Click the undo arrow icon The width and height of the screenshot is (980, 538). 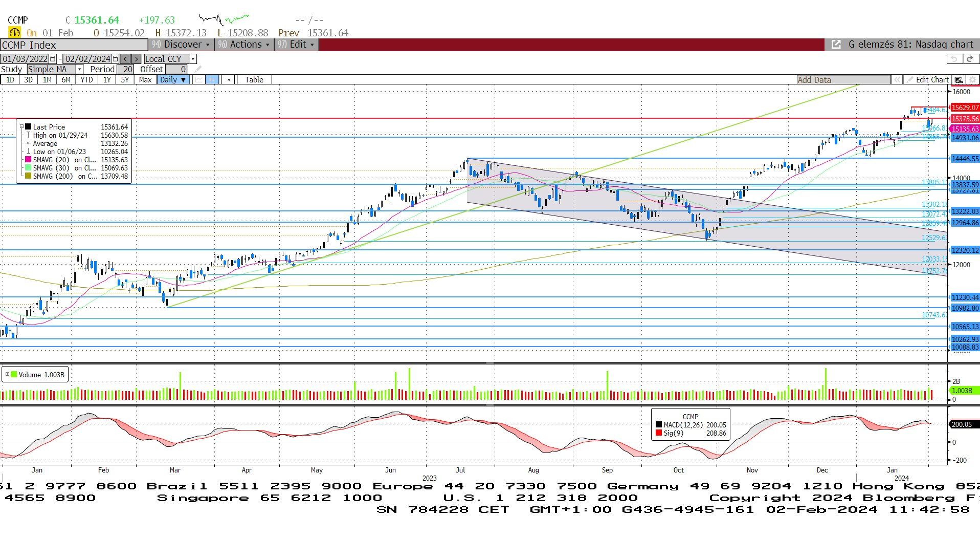pyautogui.click(x=954, y=59)
